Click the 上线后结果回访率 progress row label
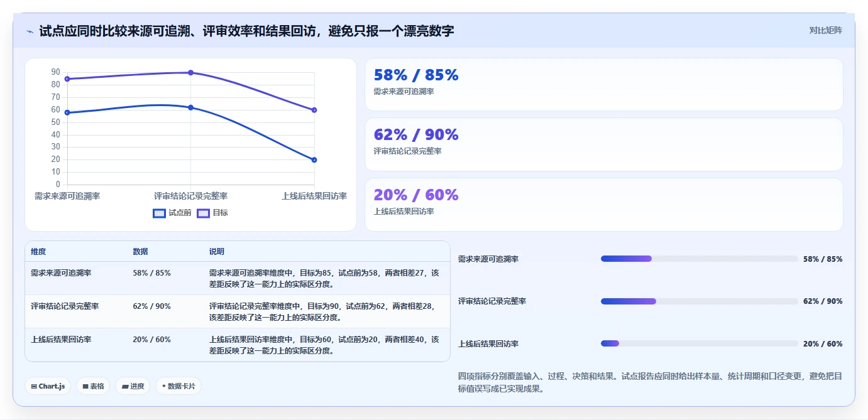This screenshot has height=420, width=868. (x=488, y=344)
